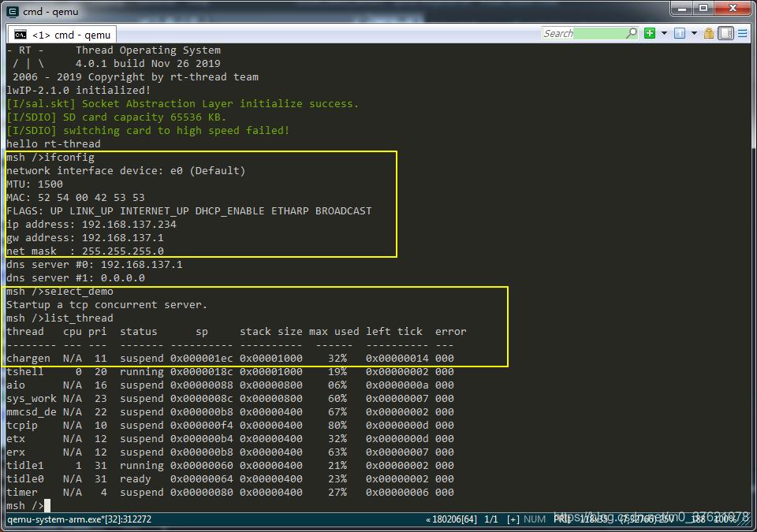Click the 'msh />list_thread' command line
Image resolution: width=757 pixels, height=532 pixels.
click(60, 318)
